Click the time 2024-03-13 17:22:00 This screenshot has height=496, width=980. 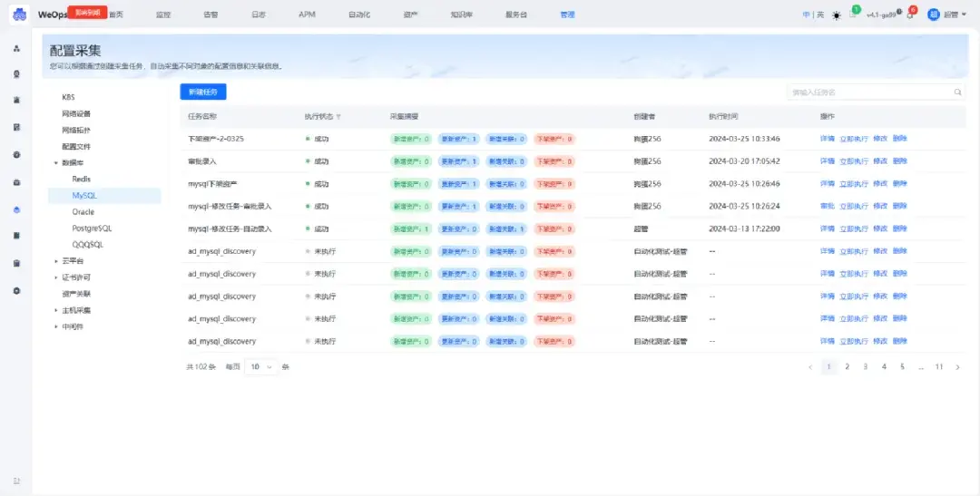click(744, 229)
